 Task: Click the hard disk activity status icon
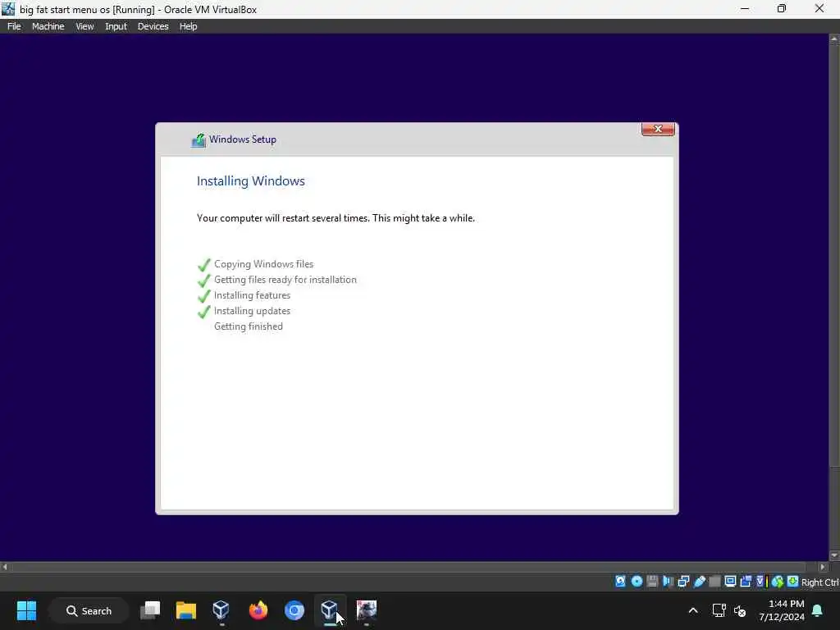point(620,582)
